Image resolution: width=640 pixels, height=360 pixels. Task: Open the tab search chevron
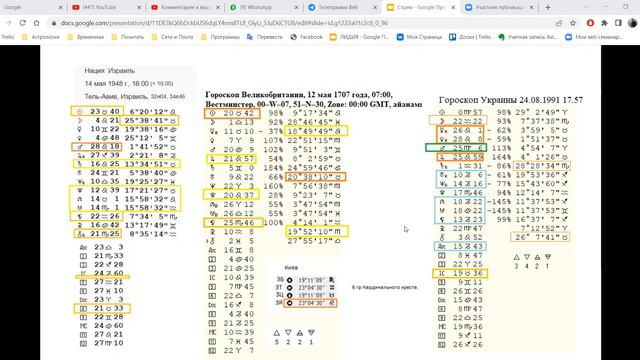(586, 7)
